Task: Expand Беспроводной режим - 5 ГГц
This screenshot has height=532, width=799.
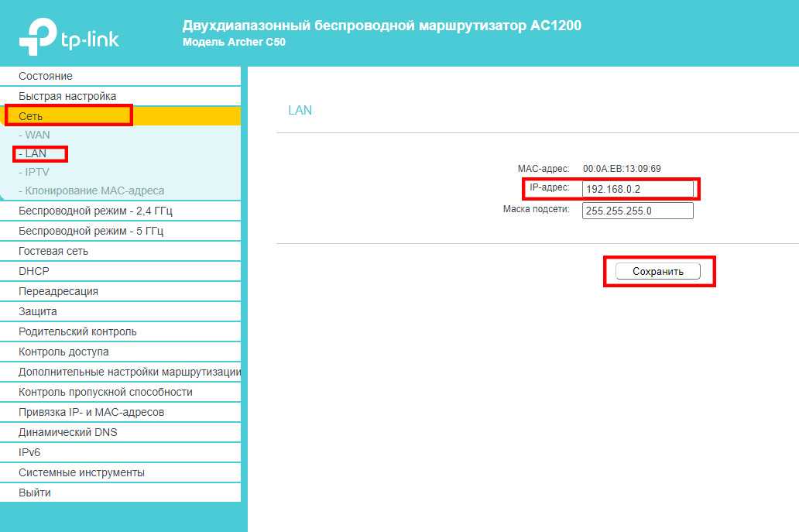Action: coord(91,231)
